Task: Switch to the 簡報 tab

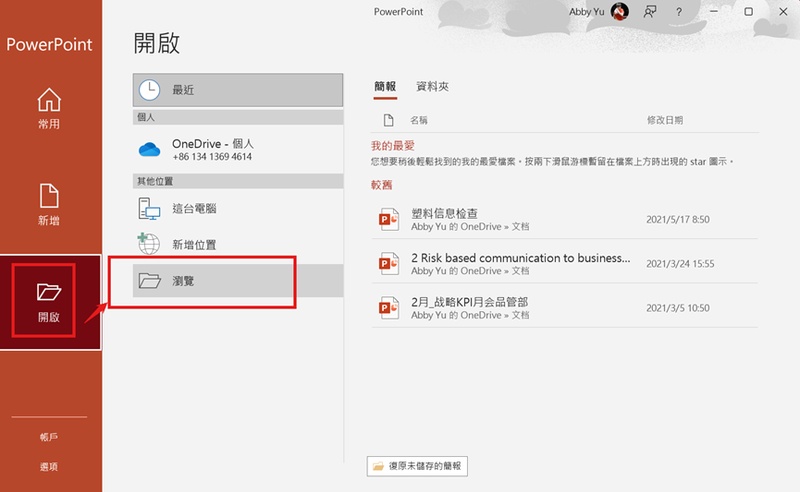Action: coord(385,87)
